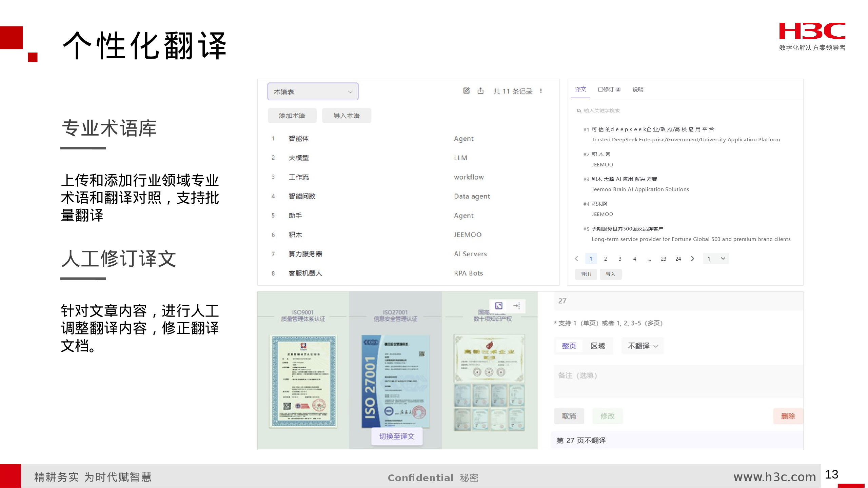Click the search magnifier icon
The height and width of the screenshot is (488, 868).
coord(579,111)
